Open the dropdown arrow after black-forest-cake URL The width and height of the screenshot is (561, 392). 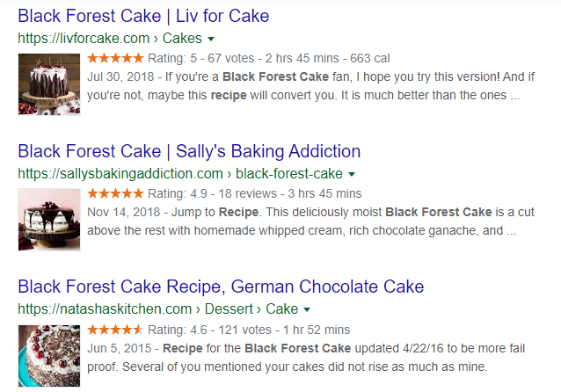[352, 175]
